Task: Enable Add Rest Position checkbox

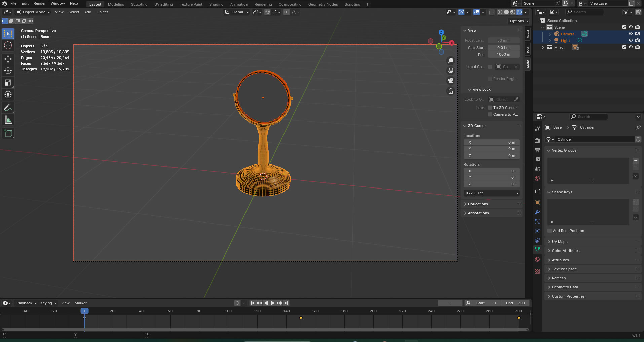Action: [550, 231]
